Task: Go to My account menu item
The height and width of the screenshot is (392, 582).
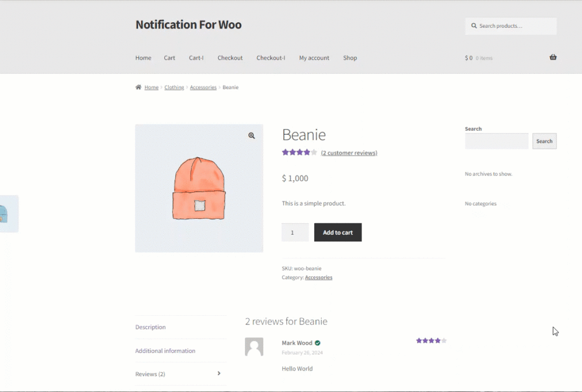Action: tap(314, 58)
